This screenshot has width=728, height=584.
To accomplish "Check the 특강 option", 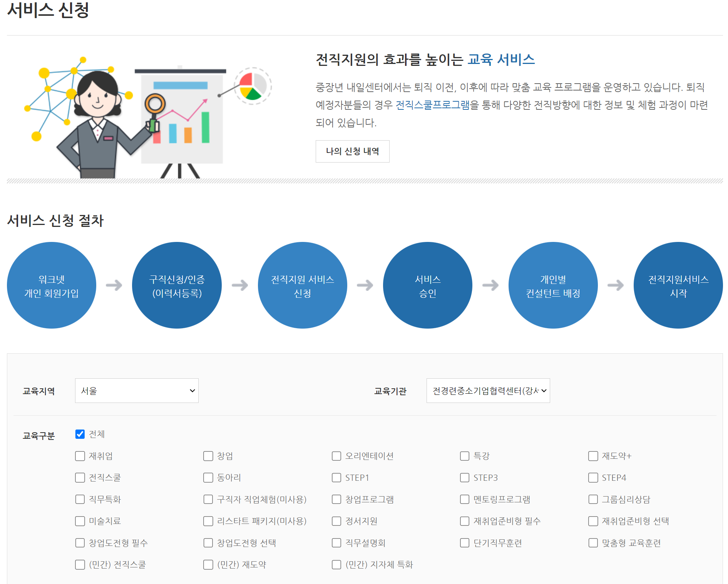I will click(464, 456).
